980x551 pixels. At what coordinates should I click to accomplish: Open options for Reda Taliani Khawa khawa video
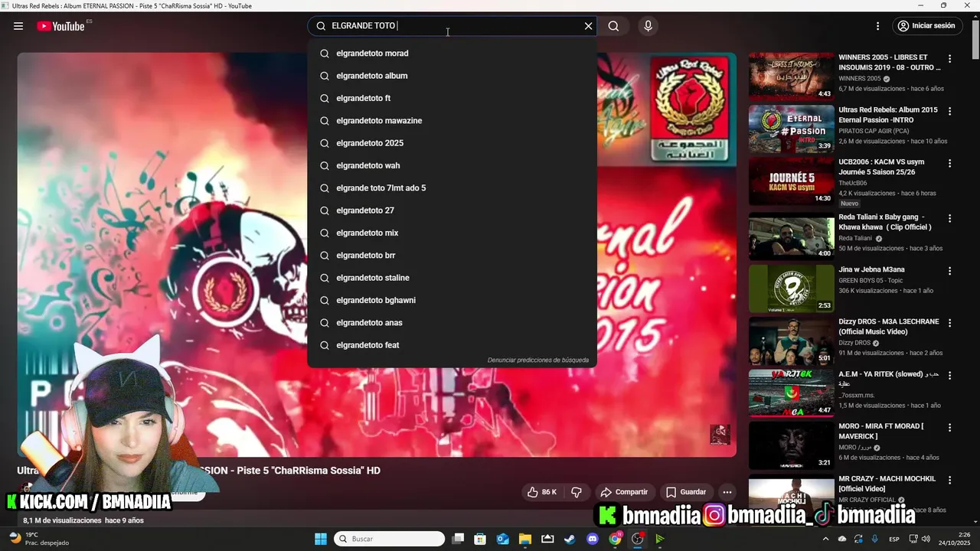pyautogui.click(x=950, y=219)
